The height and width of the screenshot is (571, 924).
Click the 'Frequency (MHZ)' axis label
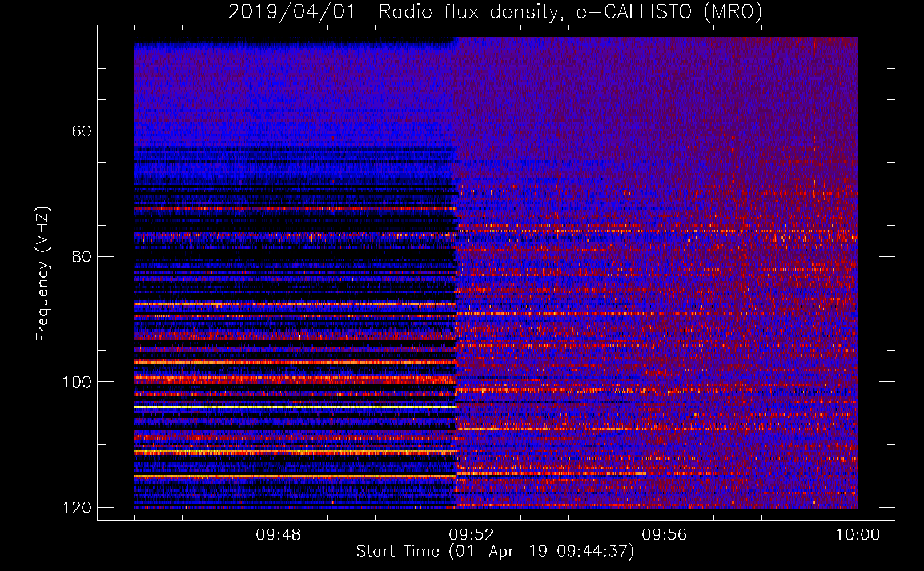click(x=43, y=274)
